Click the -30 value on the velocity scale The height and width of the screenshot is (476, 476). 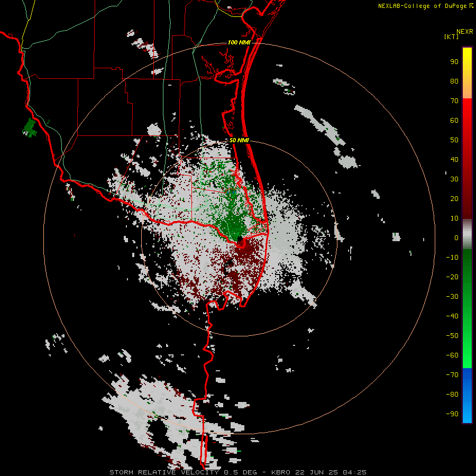point(452,297)
